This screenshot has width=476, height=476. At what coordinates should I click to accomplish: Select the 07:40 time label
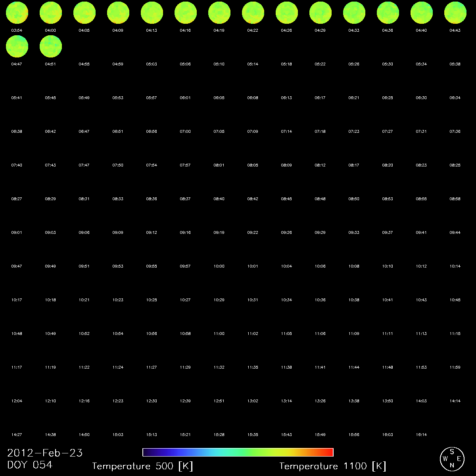(17, 165)
